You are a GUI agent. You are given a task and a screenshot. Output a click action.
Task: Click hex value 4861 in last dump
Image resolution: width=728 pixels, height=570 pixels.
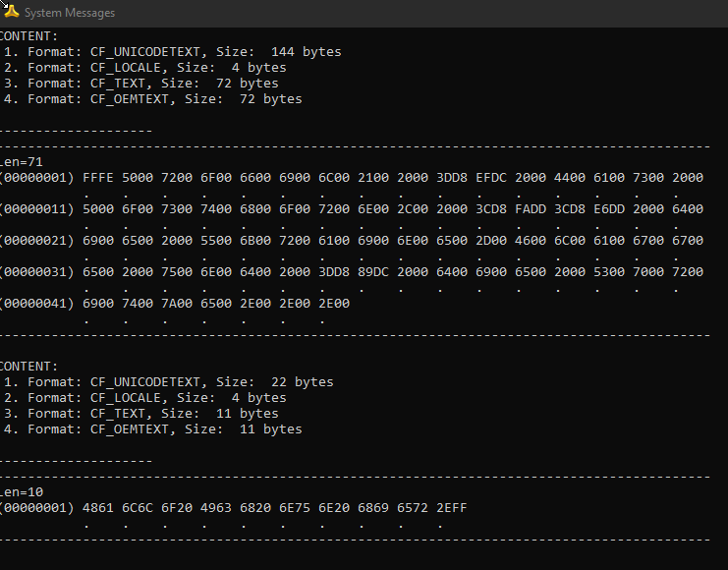click(x=98, y=508)
